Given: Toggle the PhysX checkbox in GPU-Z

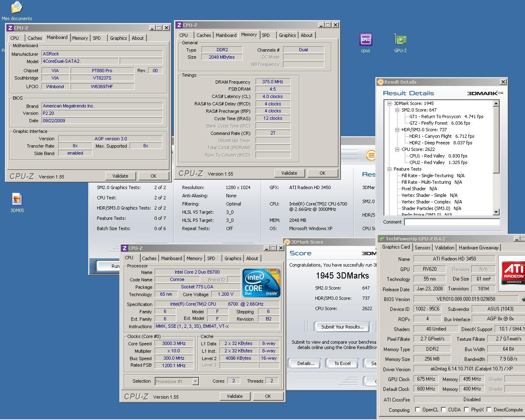Looking at the screenshot, I should pyautogui.click(x=466, y=409).
